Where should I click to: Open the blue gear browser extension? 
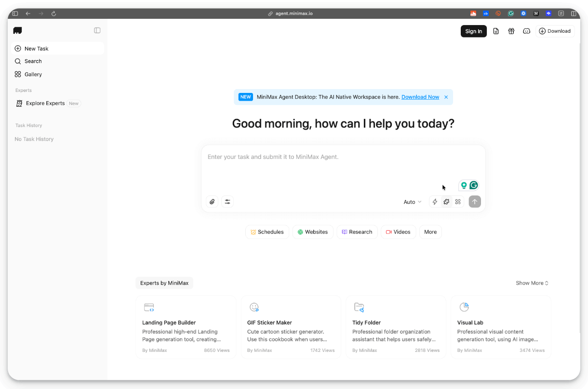523,13
